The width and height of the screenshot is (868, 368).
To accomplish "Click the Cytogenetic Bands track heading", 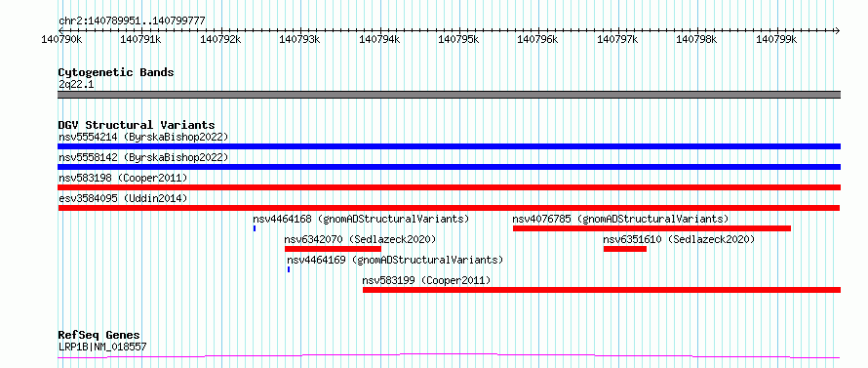I will click(116, 72).
